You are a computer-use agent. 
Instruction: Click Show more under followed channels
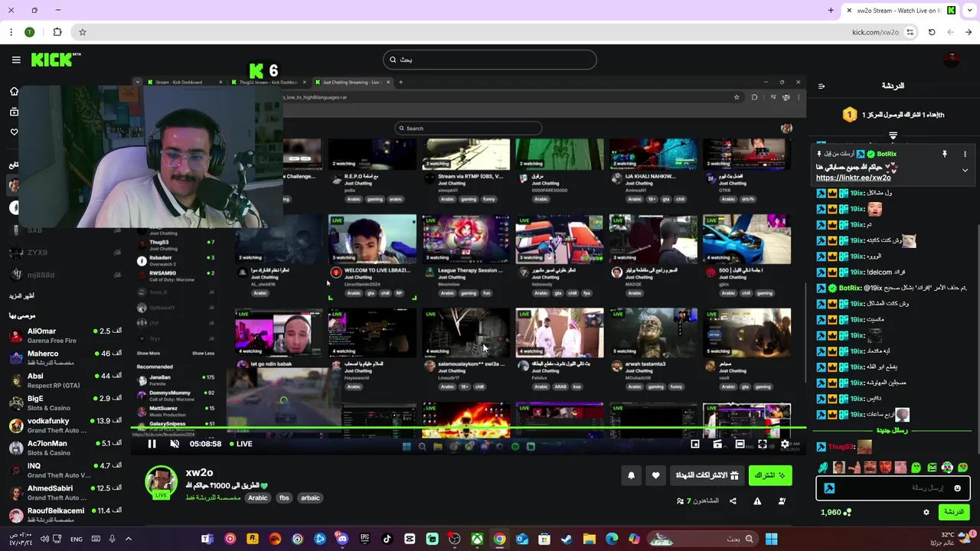(x=21, y=295)
